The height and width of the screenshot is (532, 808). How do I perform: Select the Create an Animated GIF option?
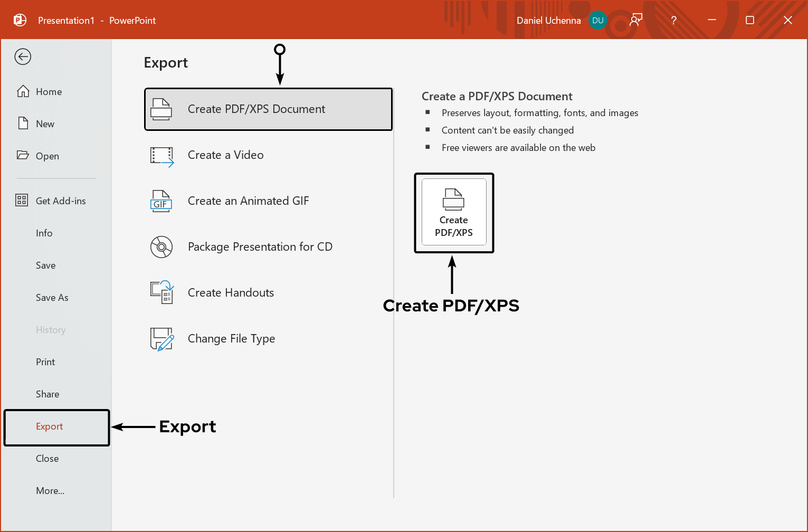click(x=249, y=201)
